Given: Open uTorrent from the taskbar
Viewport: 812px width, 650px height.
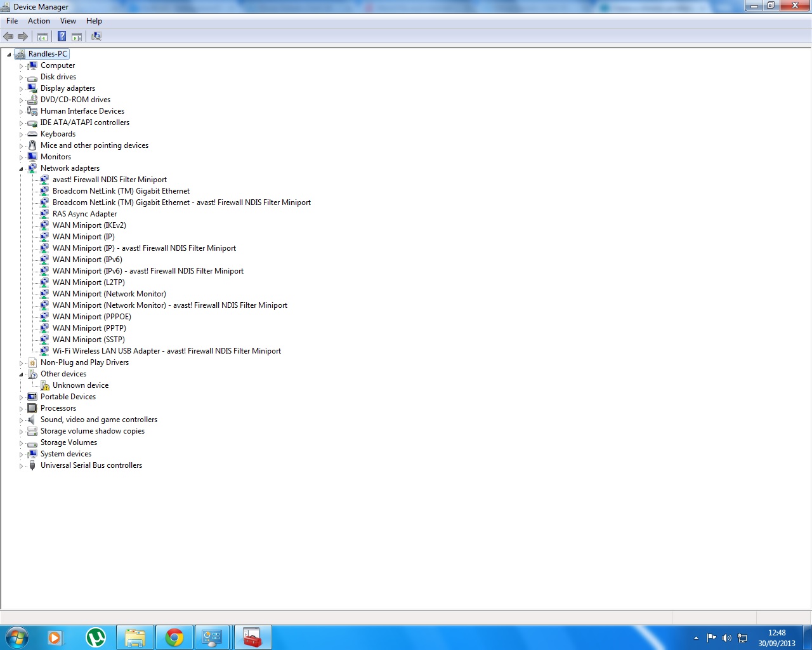Looking at the screenshot, I should tap(96, 637).
